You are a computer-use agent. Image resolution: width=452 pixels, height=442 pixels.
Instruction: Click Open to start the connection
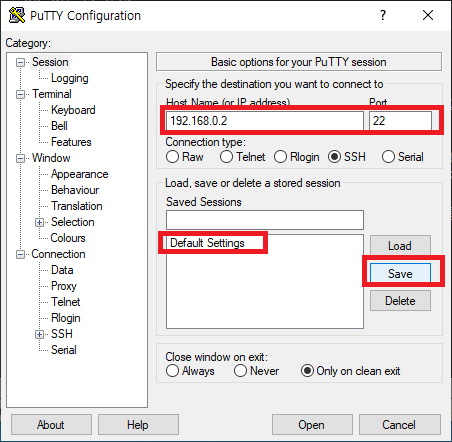(x=312, y=425)
